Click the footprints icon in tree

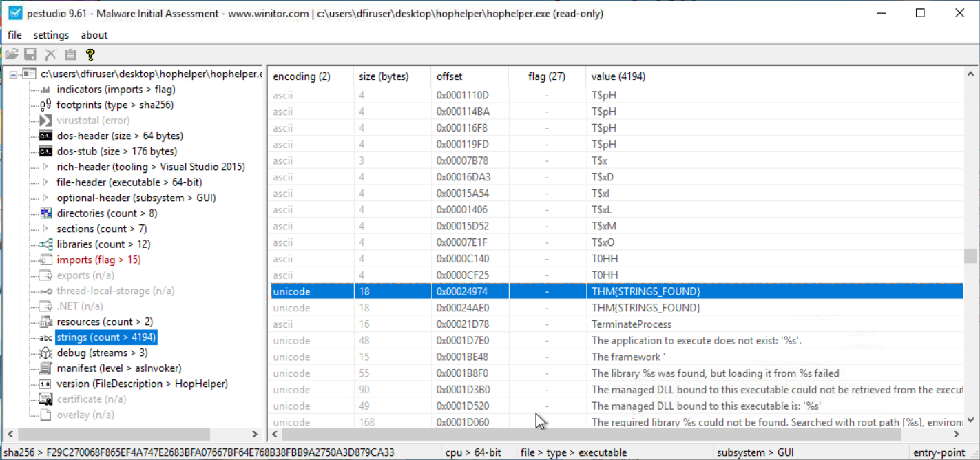pos(45,105)
